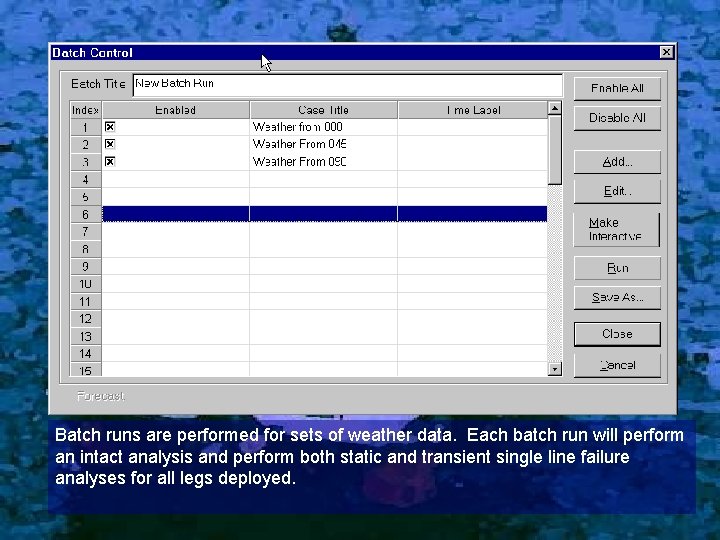The height and width of the screenshot is (540, 720).
Task: Open the Add... case dialog
Action: [617, 162]
